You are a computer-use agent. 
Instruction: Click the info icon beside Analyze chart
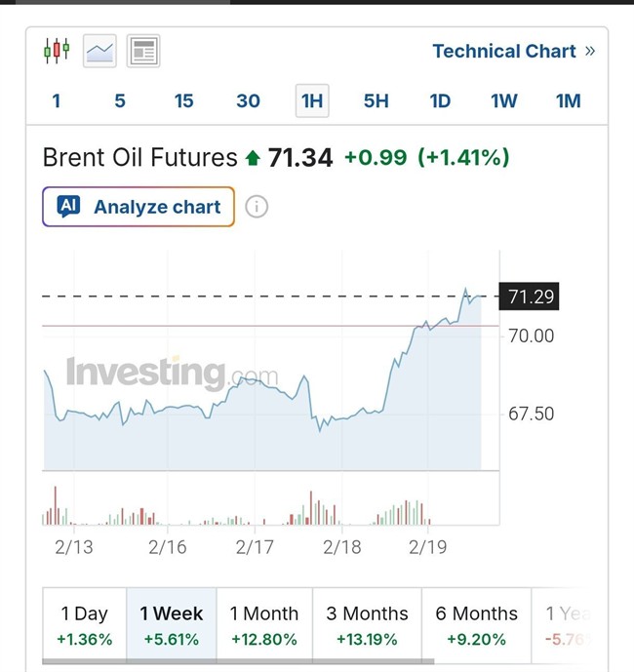pos(257,207)
